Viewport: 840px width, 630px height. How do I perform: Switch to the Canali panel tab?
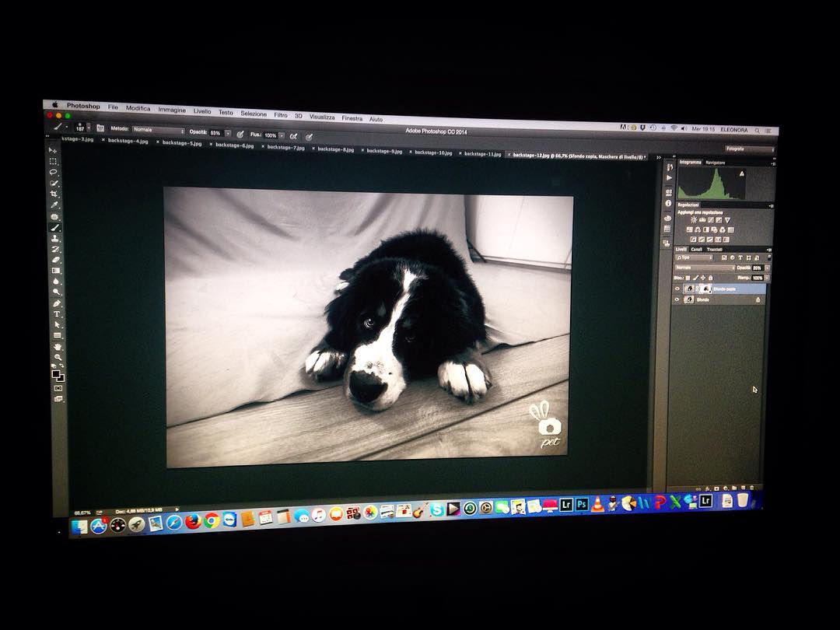[x=697, y=249]
